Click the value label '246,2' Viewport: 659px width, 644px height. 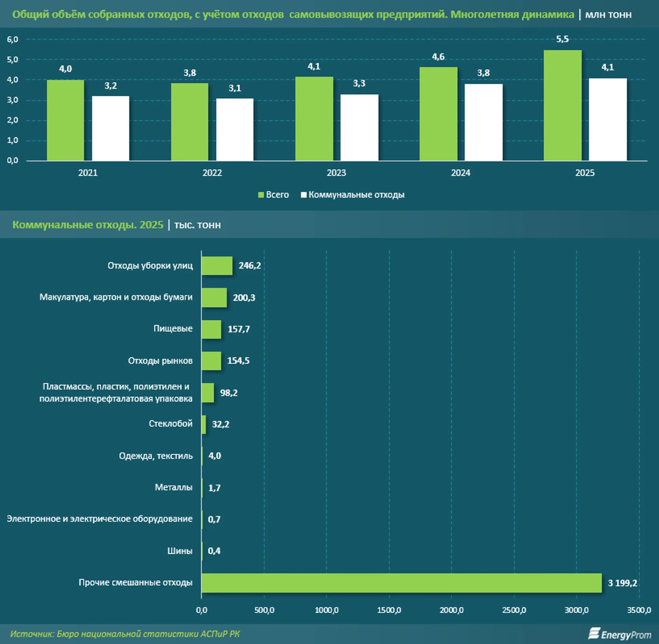(250, 266)
